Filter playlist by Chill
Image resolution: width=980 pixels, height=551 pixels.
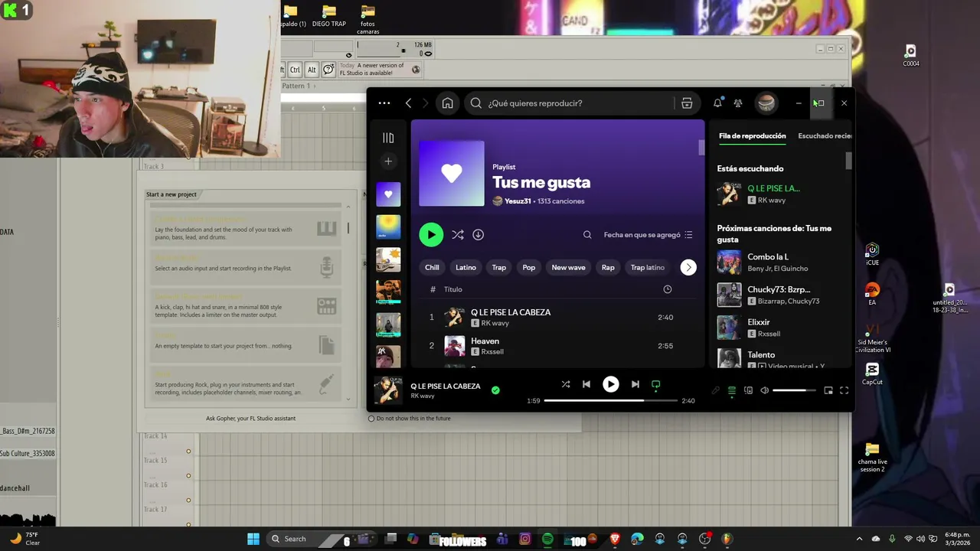(x=432, y=267)
